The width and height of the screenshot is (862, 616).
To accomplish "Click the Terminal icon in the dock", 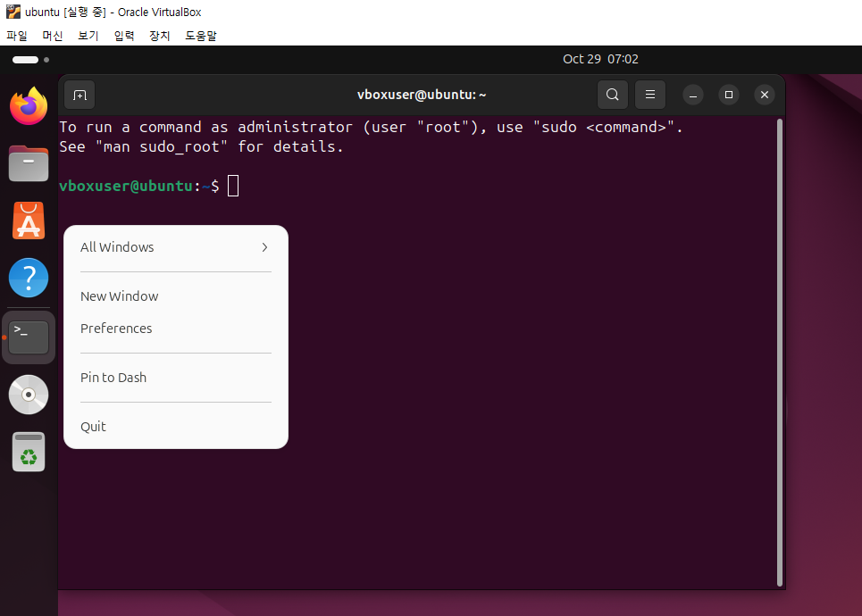I will click(x=29, y=337).
